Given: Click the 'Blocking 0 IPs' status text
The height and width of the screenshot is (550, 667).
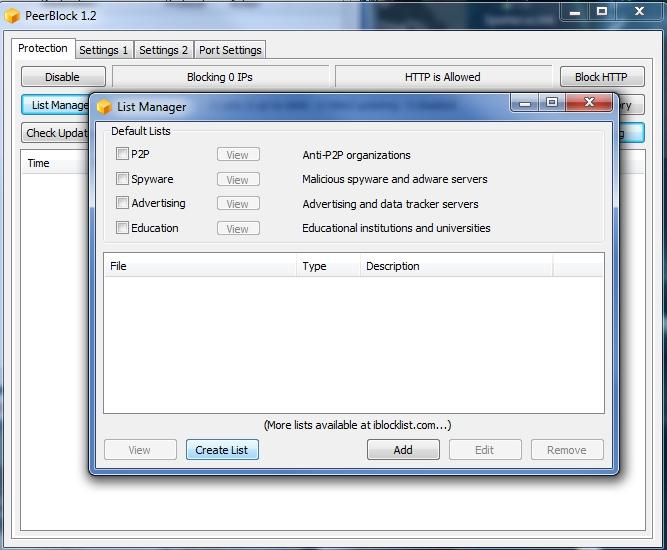Looking at the screenshot, I should (x=220, y=77).
